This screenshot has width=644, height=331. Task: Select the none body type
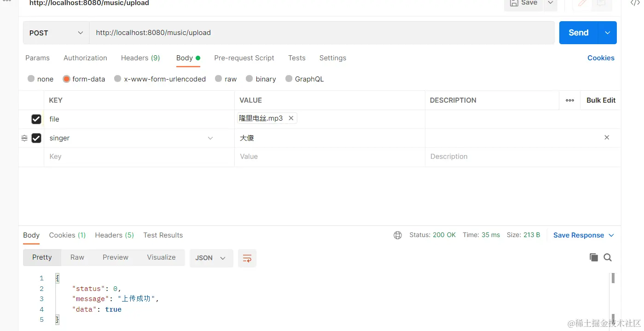31,79
